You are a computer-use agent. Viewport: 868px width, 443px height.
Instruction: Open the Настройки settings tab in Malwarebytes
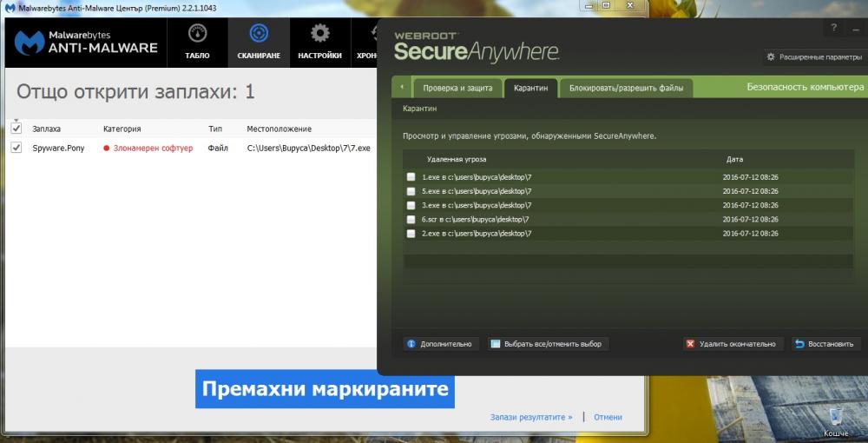point(320,43)
